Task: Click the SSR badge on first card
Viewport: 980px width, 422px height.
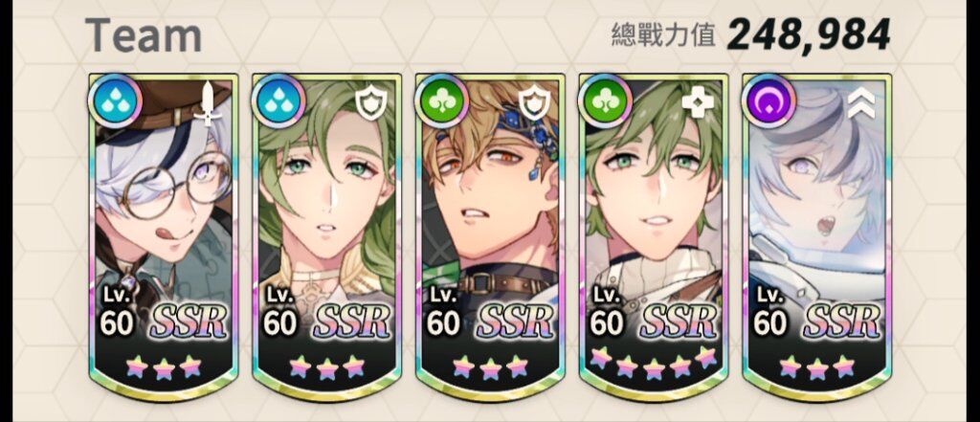Action: 189,322
